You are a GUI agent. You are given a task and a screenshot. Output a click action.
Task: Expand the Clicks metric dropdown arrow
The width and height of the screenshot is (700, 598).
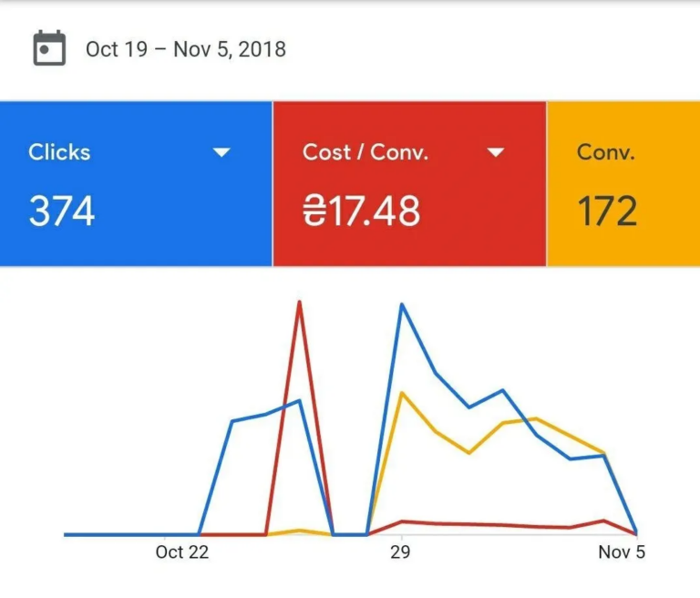[221, 152]
